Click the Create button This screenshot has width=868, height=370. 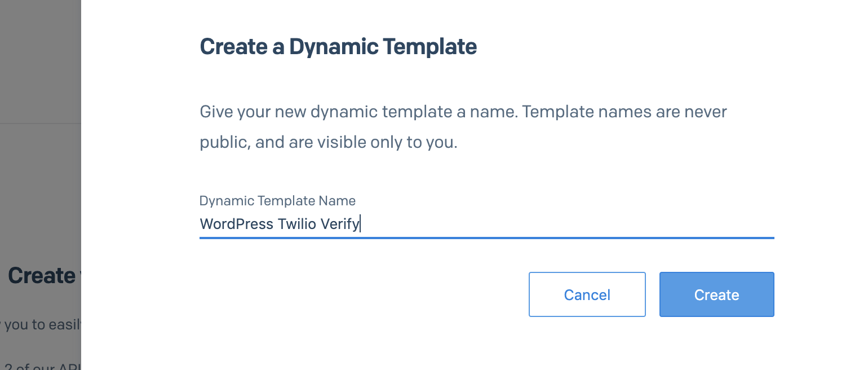[x=716, y=294]
